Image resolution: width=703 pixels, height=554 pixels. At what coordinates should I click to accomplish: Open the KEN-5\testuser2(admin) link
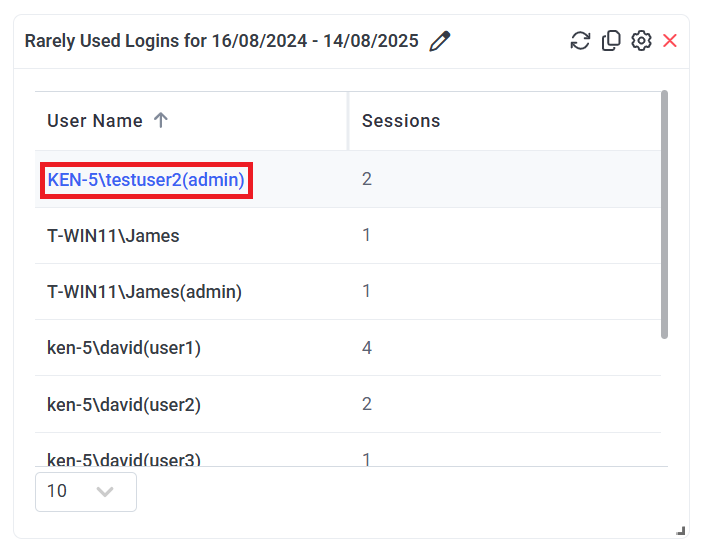click(146, 180)
